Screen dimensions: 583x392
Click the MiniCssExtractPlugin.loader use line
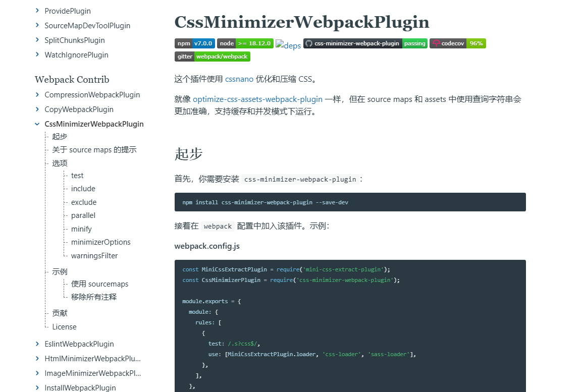(x=312, y=355)
